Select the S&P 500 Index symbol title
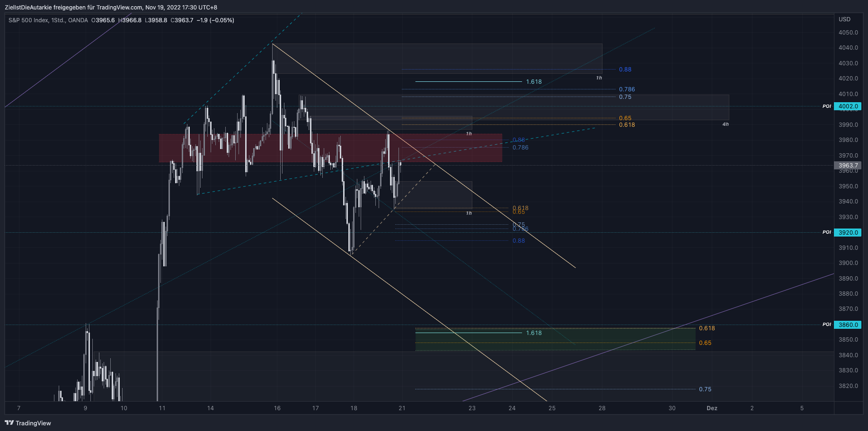Image resolution: width=868 pixels, height=431 pixels. pos(28,20)
